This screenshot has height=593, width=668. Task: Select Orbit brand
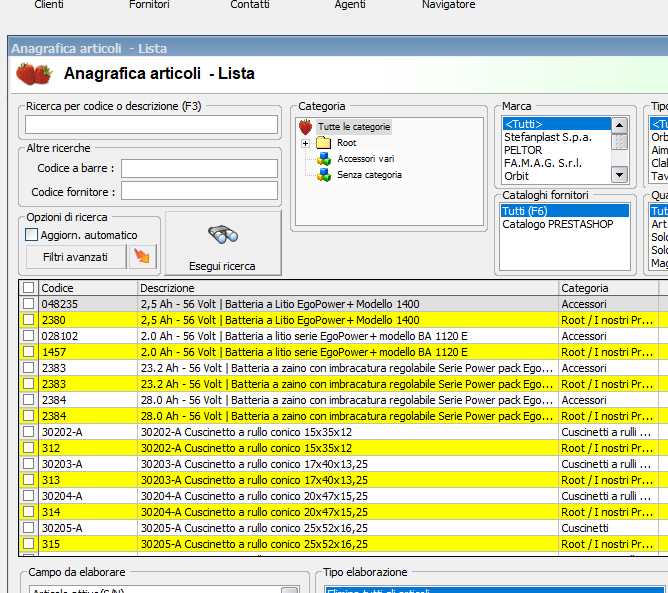pos(556,176)
